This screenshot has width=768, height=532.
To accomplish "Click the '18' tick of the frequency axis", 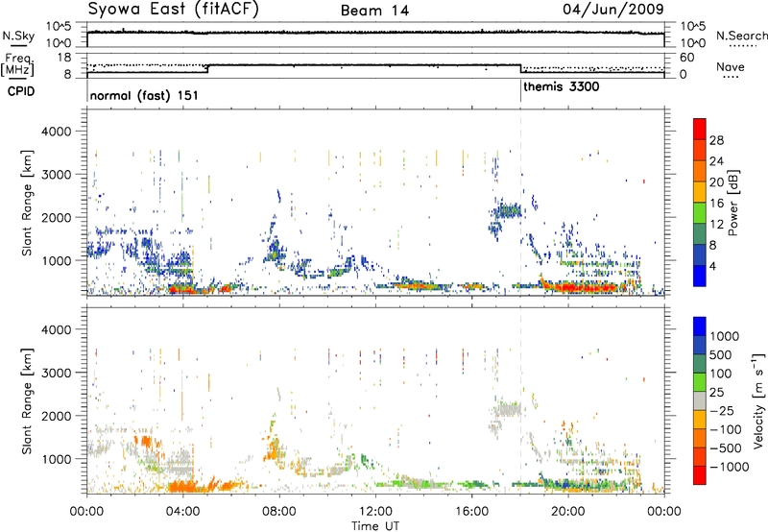I will pos(64,58).
